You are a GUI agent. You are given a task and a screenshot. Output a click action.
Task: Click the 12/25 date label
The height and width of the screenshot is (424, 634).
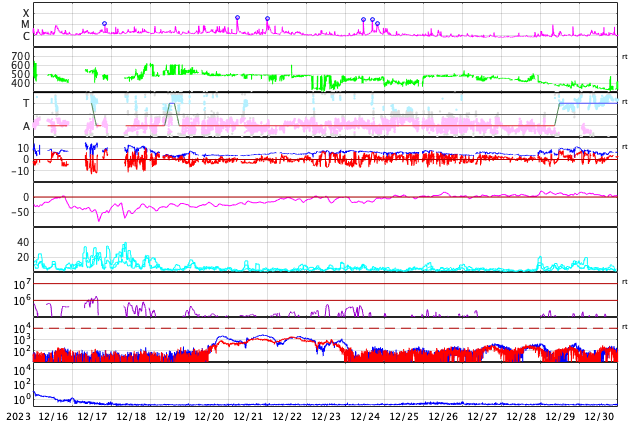(404, 416)
